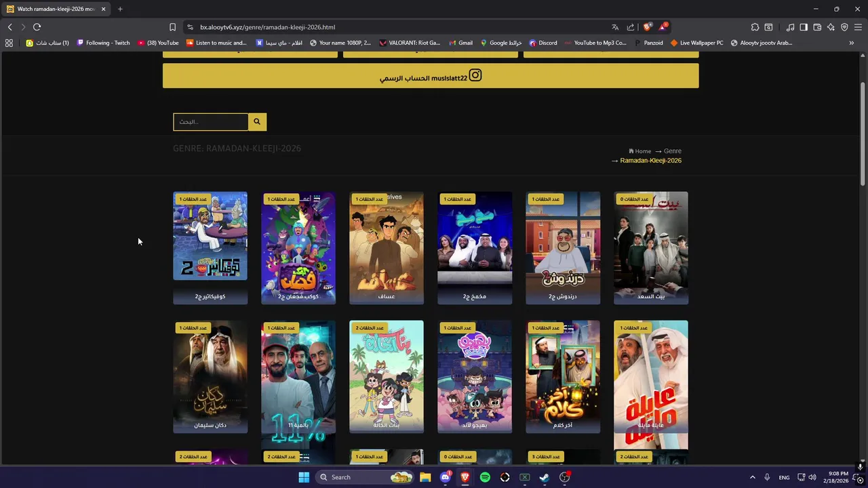Click the address bar URL
The image size is (868, 488).
267,27
